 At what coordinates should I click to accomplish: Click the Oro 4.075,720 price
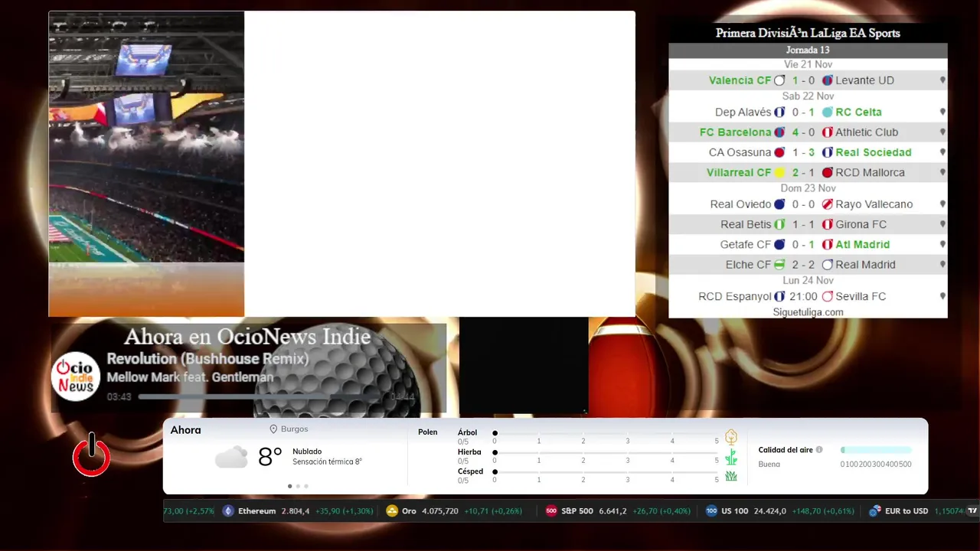tap(440, 511)
